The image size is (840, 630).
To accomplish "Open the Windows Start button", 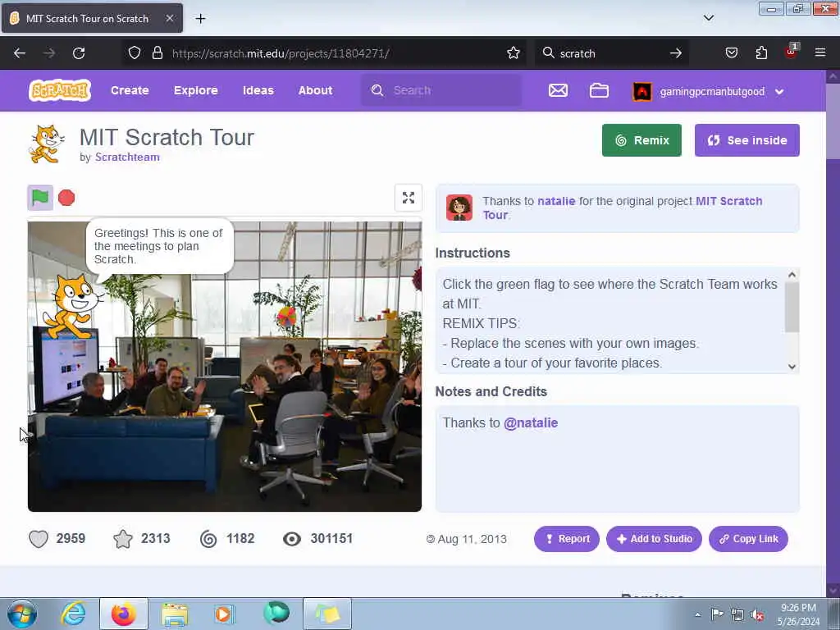I will click(x=22, y=614).
